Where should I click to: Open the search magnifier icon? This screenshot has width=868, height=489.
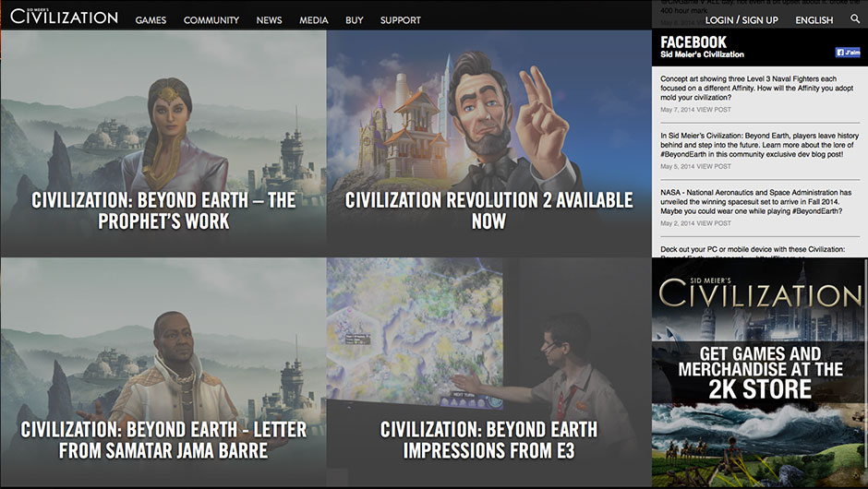pyautogui.click(x=855, y=18)
